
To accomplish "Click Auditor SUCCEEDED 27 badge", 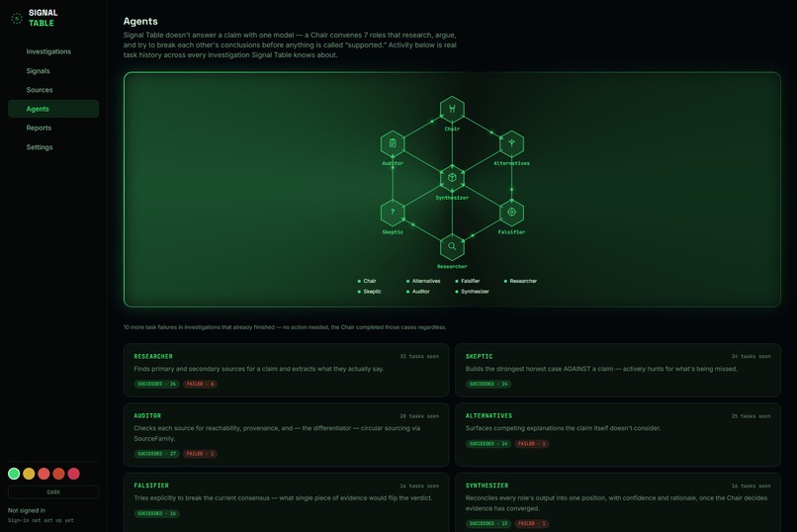I will click(156, 453).
